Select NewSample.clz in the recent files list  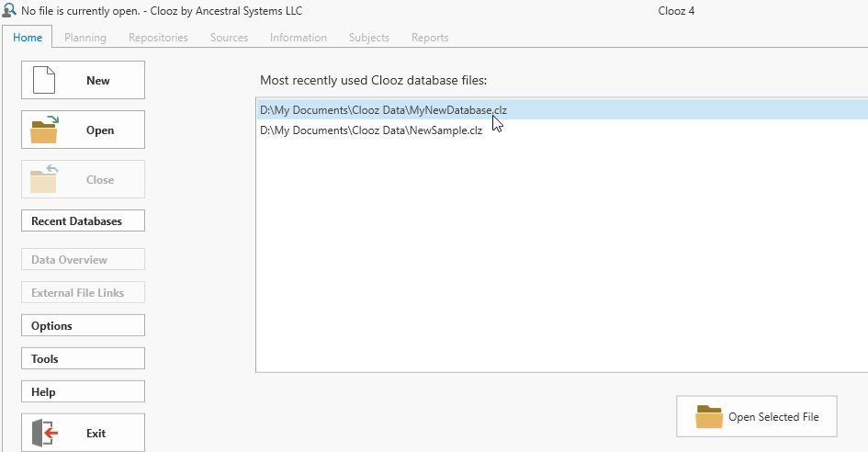[371, 130]
